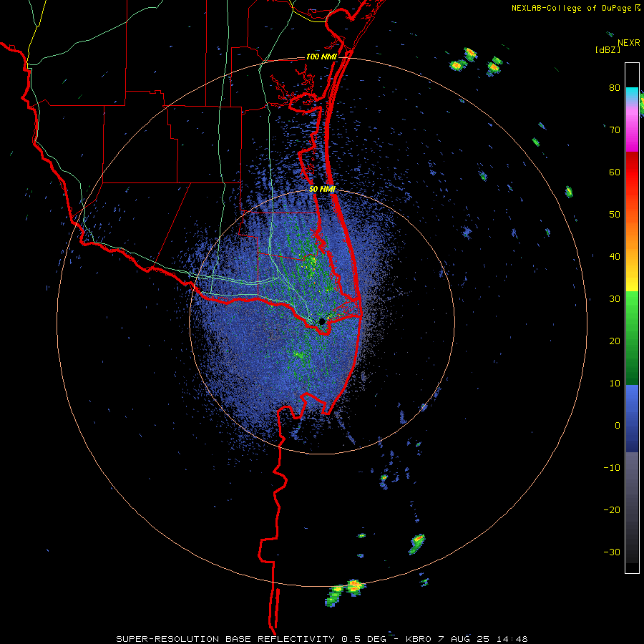
Task: Click the -30 value on the dBZ scale
Action: point(612,553)
